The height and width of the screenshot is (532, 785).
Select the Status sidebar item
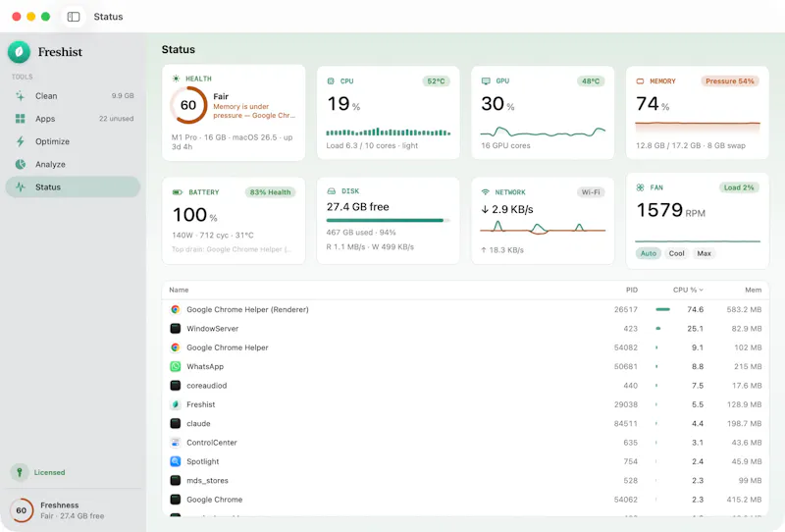73,186
